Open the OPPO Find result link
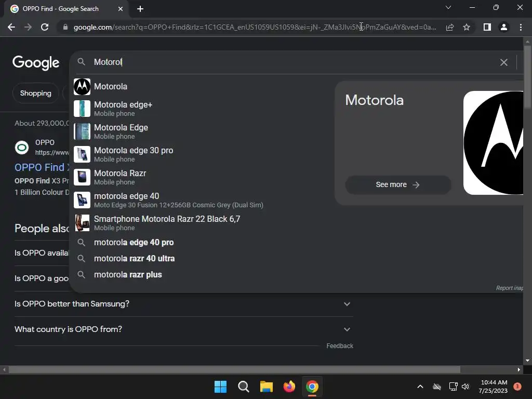532x399 pixels. click(42, 167)
